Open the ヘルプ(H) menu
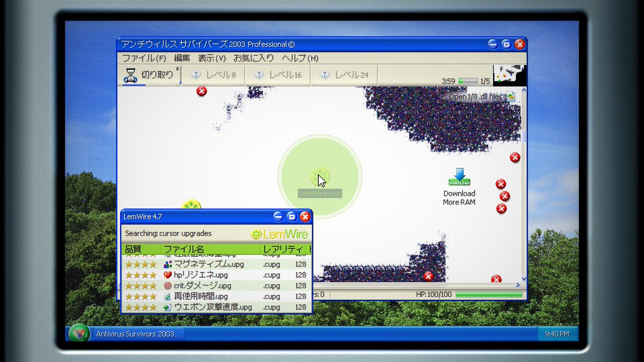 click(299, 58)
